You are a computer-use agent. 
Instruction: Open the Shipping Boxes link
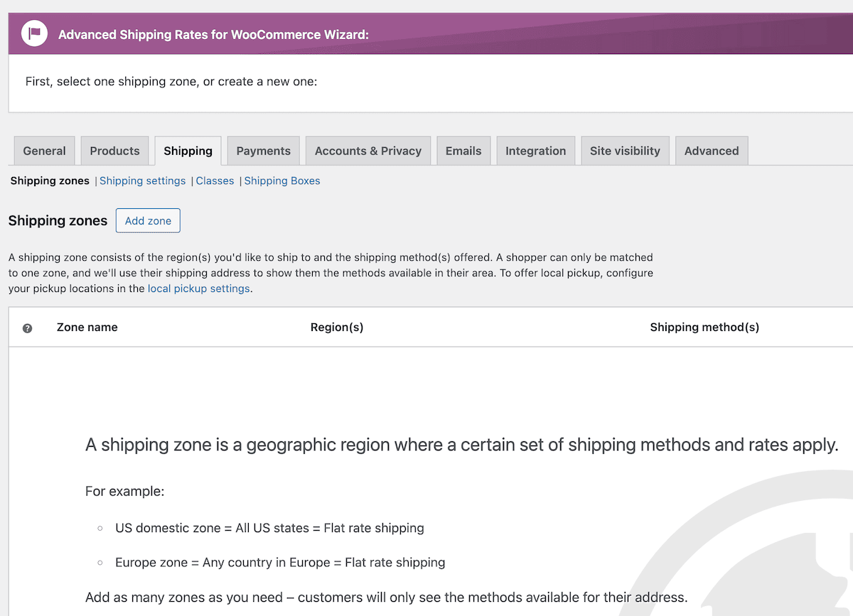pyautogui.click(x=282, y=181)
